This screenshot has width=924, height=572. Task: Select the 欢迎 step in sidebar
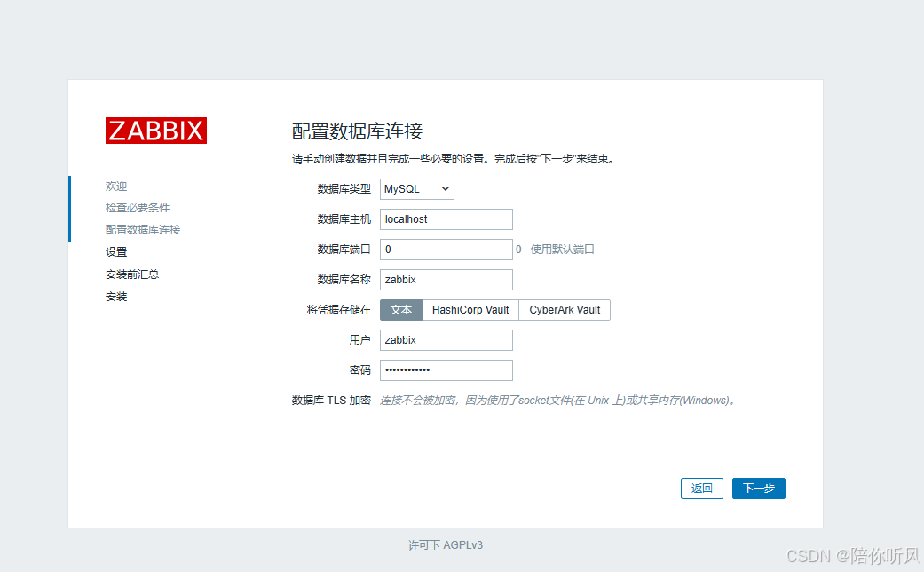click(116, 187)
